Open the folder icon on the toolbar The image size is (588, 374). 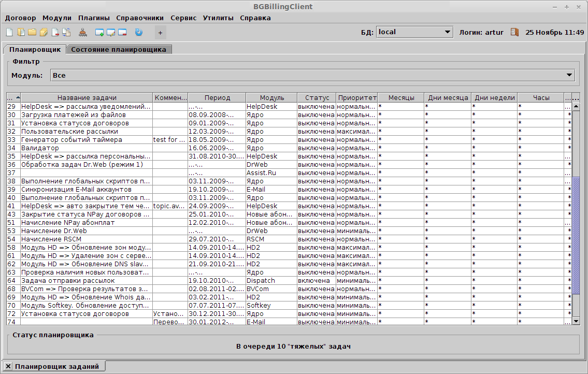(x=33, y=32)
